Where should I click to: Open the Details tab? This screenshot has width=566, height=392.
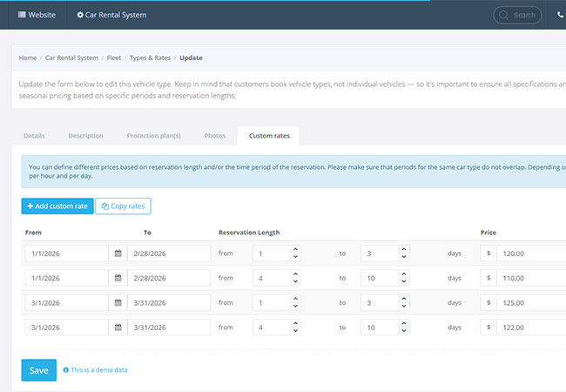coord(34,136)
